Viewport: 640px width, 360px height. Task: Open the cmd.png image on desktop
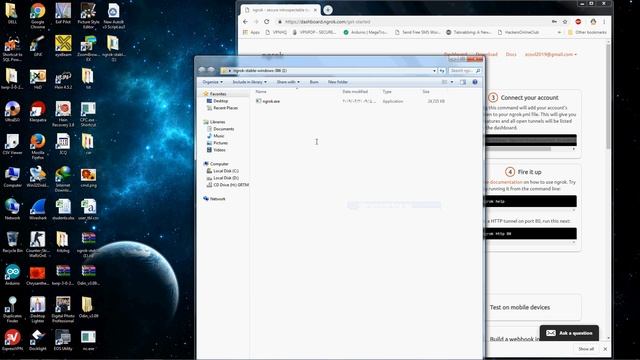[88, 177]
